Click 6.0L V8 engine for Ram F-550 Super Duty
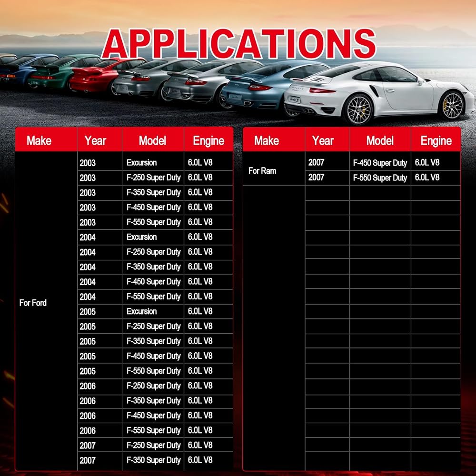 (x=427, y=177)
